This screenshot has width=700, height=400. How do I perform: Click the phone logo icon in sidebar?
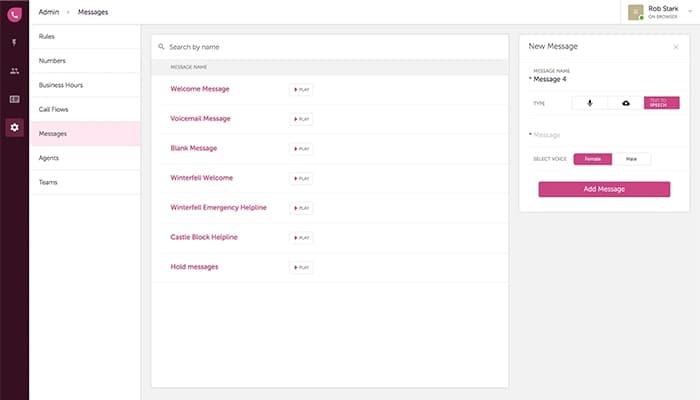pyautogui.click(x=14, y=13)
